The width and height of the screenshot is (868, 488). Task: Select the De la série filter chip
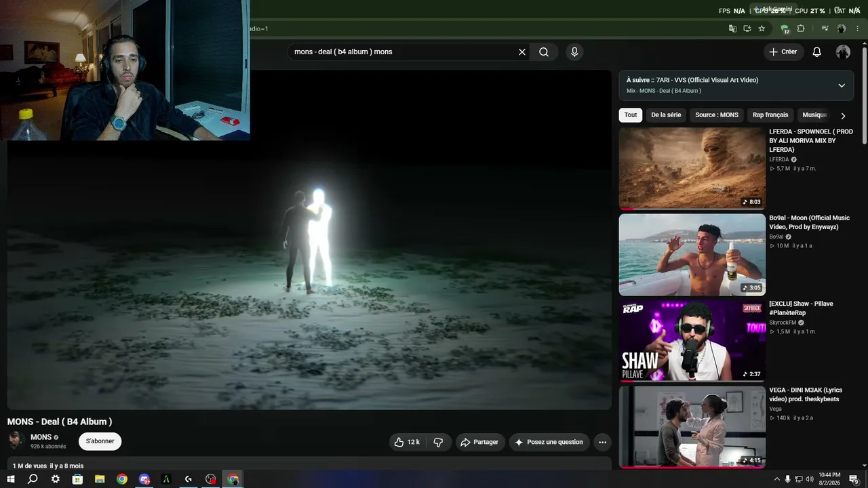666,115
